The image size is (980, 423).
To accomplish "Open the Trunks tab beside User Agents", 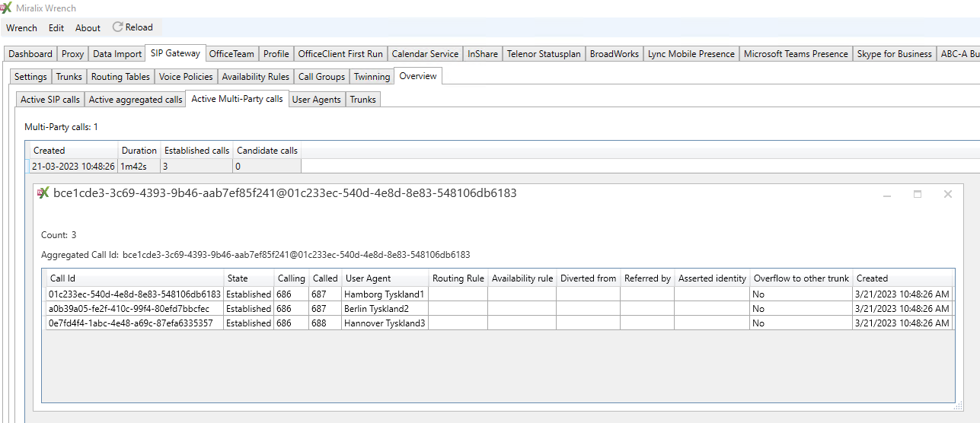I will click(x=362, y=100).
